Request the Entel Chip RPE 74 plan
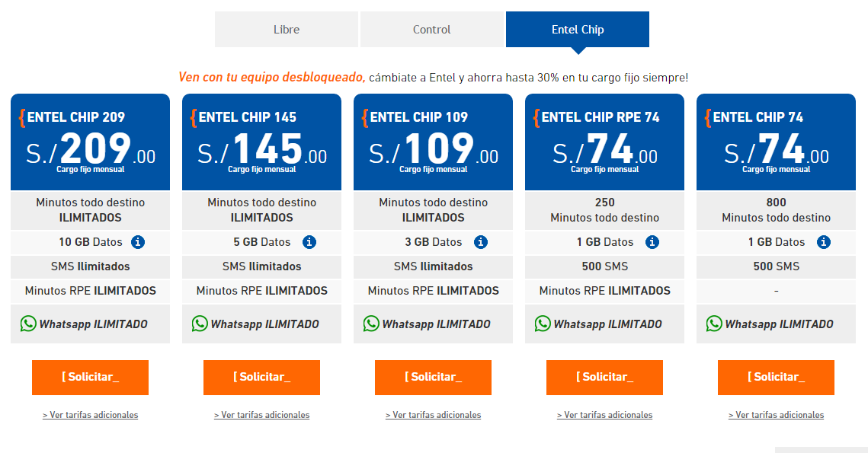 tap(604, 377)
